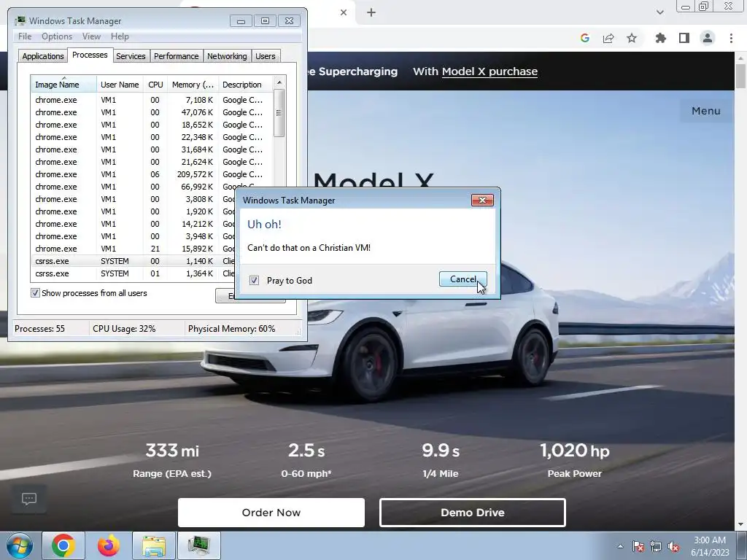Click the Google icon in address bar
The image size is (747, 560).
pyautogui.click(x=584, y=38)
